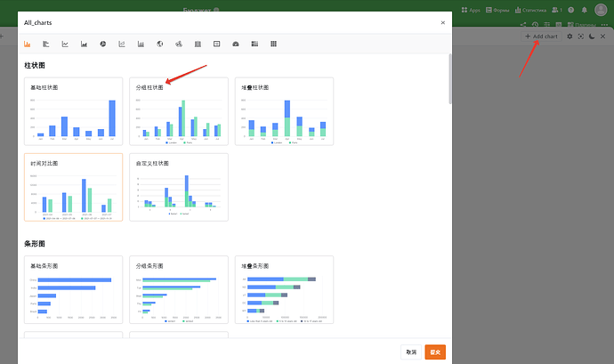Click the orange 提交 submit button
This screenshot has width=614, height=364.
435,352
